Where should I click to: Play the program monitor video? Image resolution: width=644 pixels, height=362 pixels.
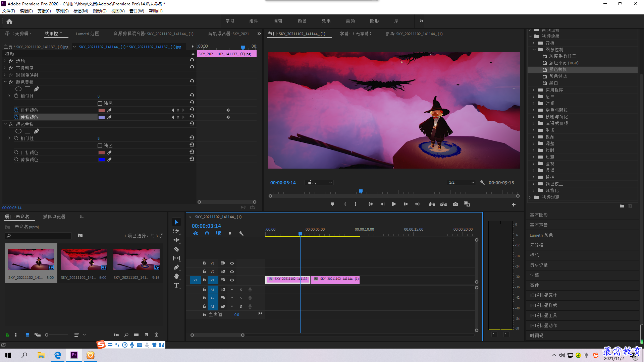coord(394,204)
